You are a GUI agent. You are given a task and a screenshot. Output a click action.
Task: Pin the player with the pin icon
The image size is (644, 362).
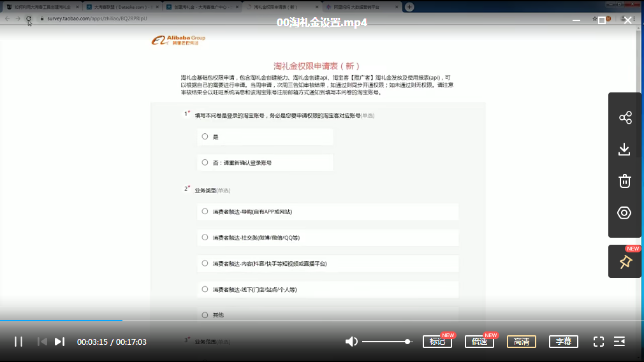point(625,262)
